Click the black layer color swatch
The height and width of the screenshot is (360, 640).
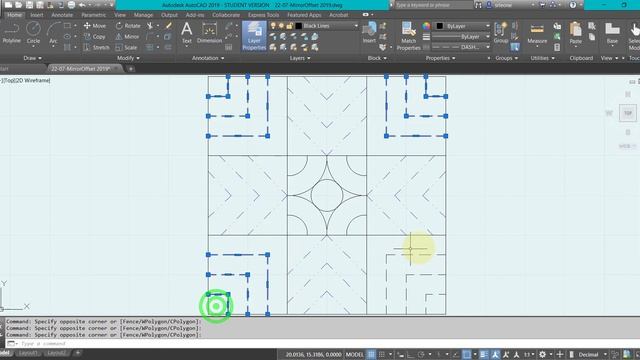[298, 26]
